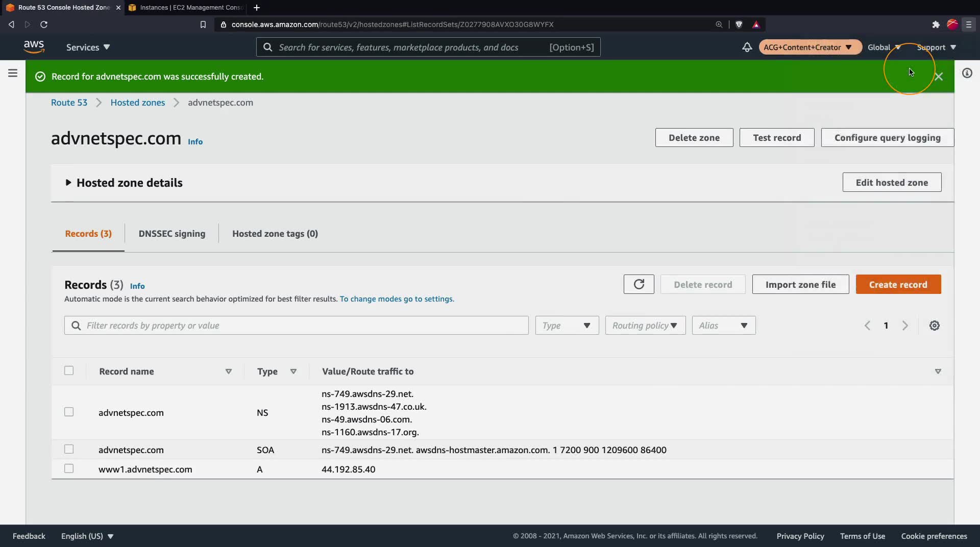This screenshot has height=547, width=980.
Task: Click the Delete zone button
Action: click(x=694, y=138)
